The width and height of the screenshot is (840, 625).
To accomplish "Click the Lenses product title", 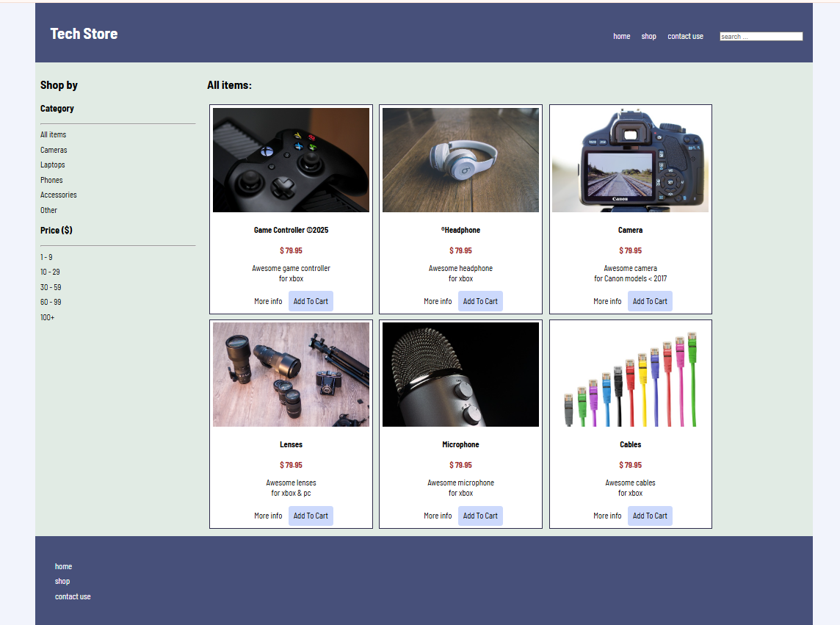I will point(291,444).
